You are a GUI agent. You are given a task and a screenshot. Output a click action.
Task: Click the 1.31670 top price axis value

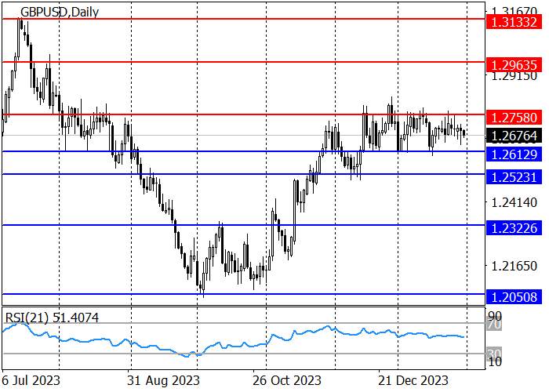click(x=514, y=10)
